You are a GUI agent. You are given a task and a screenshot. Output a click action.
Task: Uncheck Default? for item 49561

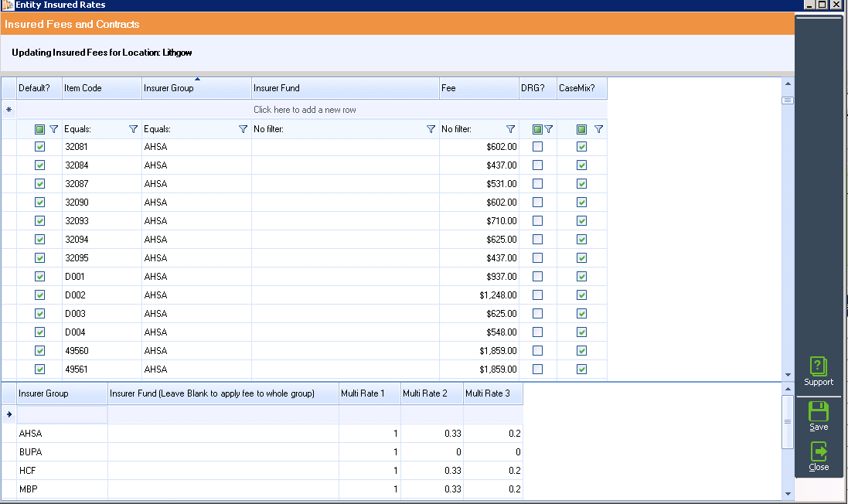[x=39, y=369]
